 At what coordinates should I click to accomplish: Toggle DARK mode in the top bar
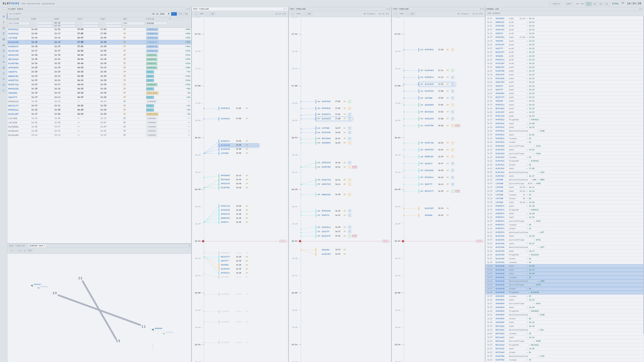click(569, 4)
